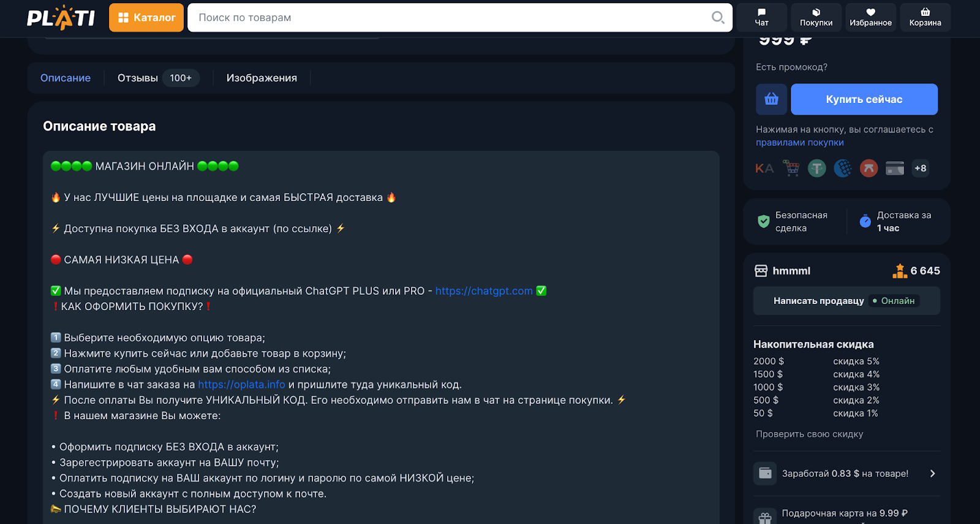980x524 pixels.
Task: Select WebMoney payment method icon
Action: (843, 168)
